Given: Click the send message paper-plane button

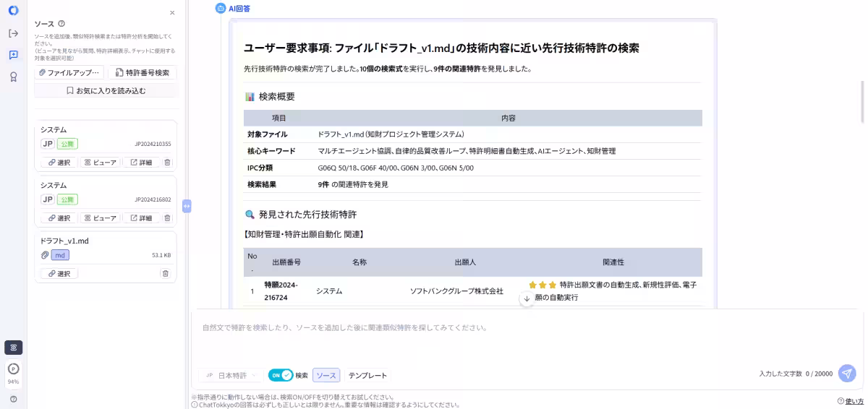Looking at the screenshot, I should 847,373.
